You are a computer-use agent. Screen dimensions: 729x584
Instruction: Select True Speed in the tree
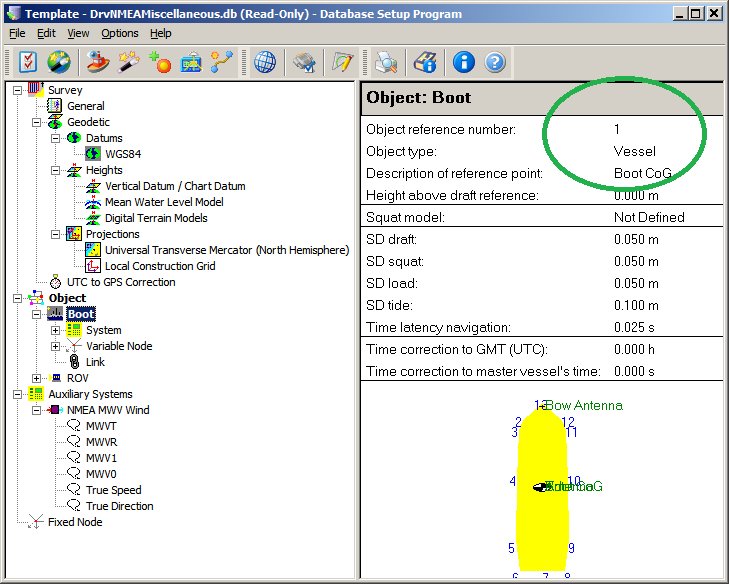(x=113, y=490)
